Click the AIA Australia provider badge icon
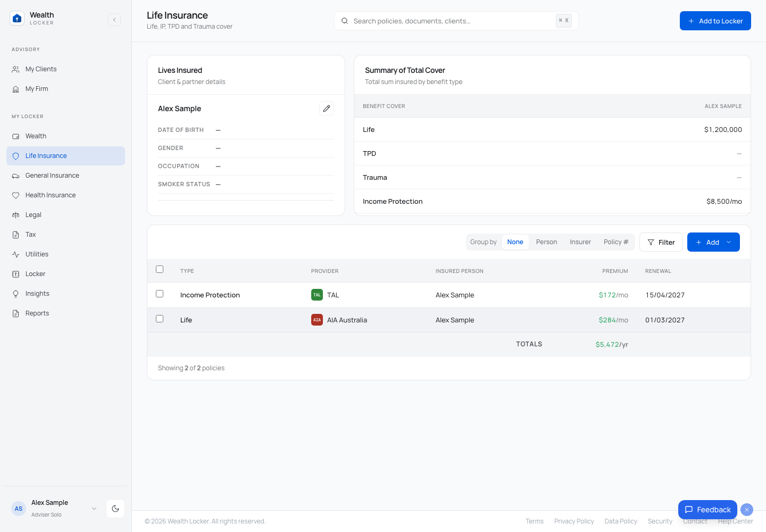This screenshot has height=532, width=766. point(317,320)
